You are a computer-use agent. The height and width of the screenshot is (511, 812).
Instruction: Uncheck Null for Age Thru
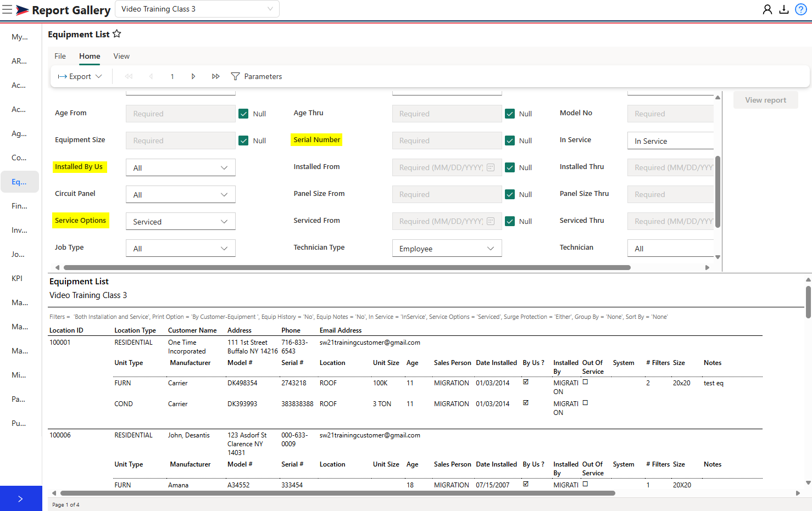(510, 114)
